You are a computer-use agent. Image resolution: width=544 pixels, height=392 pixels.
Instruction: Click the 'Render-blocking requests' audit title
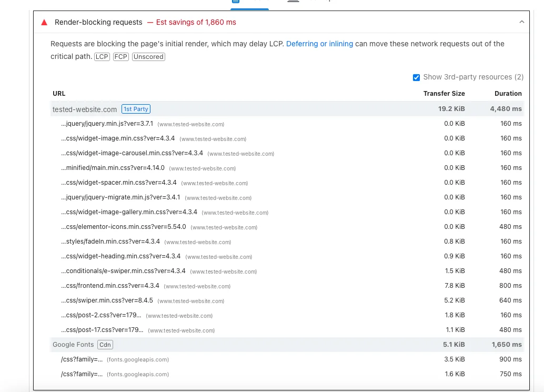98,22
